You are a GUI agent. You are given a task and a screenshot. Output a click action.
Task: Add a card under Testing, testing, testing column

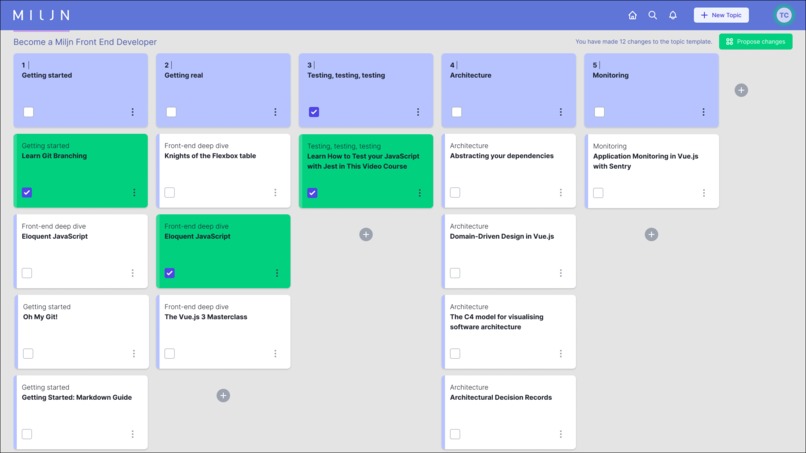pos(366,234)
